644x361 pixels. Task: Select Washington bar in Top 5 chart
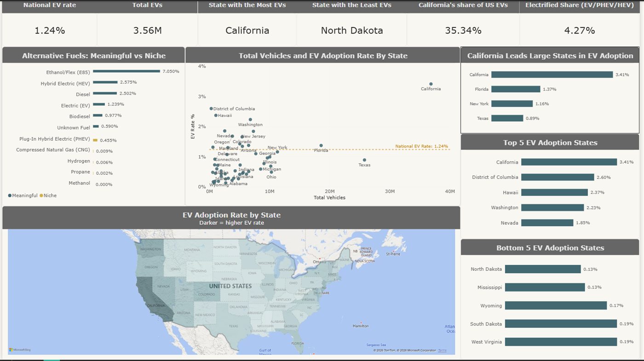(552, 207)
